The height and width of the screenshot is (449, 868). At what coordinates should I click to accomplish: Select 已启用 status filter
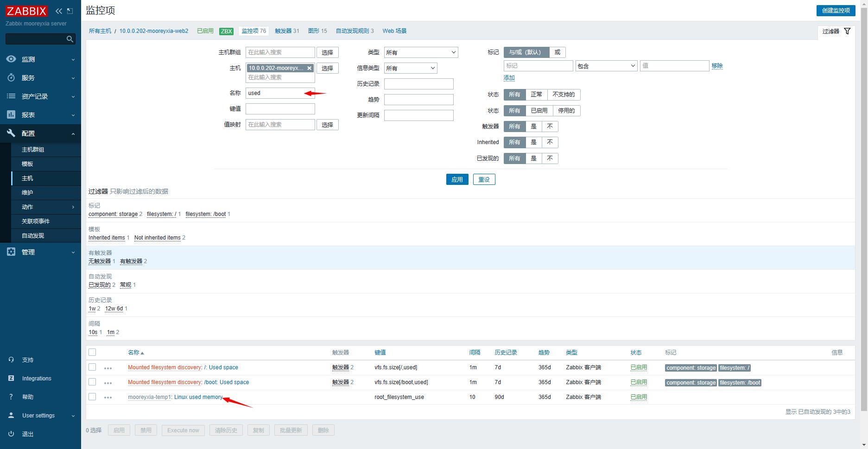539,111
